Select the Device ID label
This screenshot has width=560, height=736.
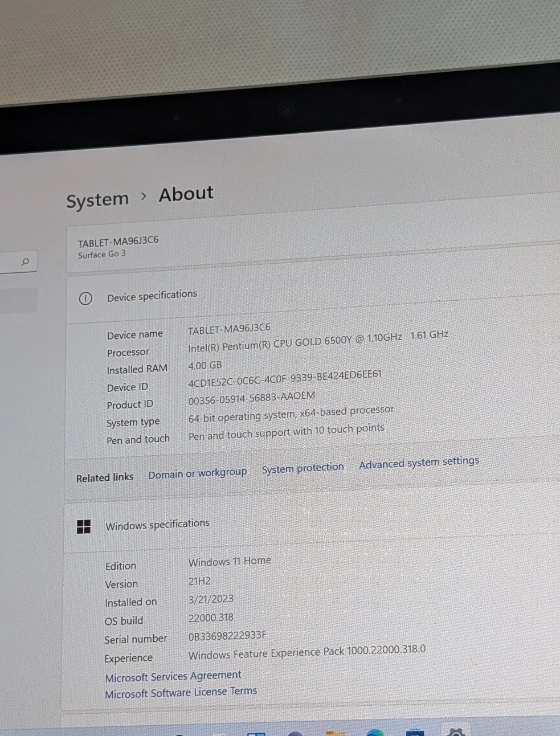(x=128, y=387)
